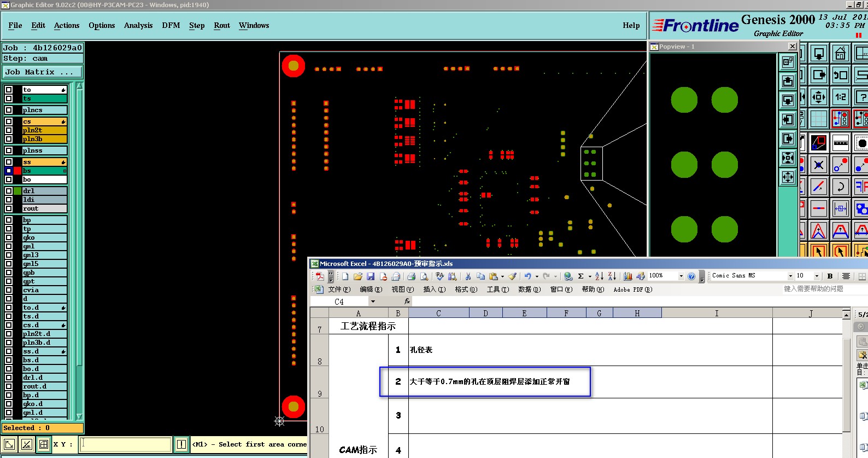Screen dimensions: 868x458
Task: Click the Job Matrix ... button
Action: click(x=43, y=72)
